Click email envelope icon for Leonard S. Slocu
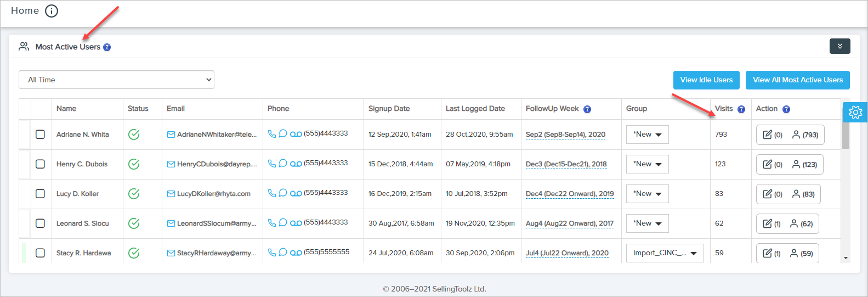868x297 pixels. coord(171,223)
